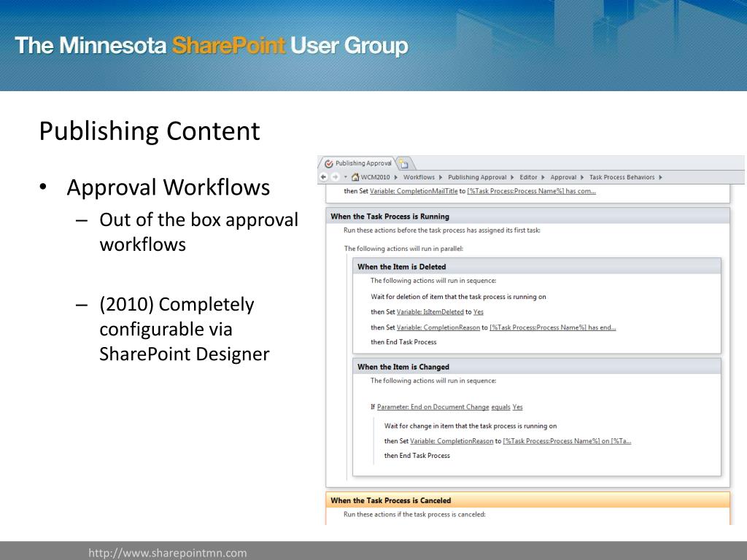Screen dimensions: 747x560
Task: Click the '[%Task Process:Process Name%] on [%Ta...' link
Action: click(567, 441)
